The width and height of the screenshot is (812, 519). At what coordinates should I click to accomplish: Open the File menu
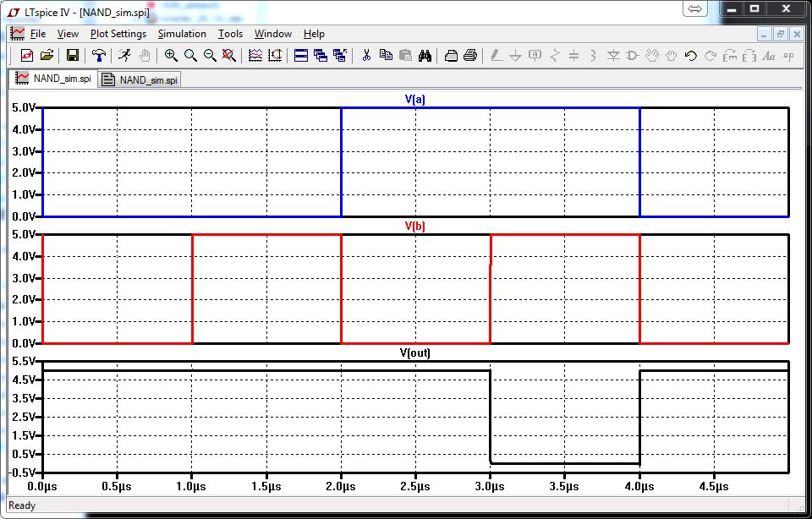click(38, 34)
